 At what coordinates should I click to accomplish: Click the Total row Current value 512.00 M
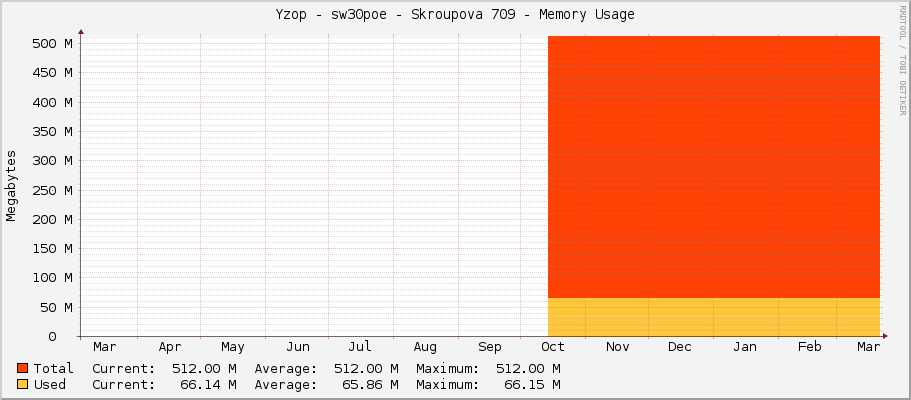tap(204, 368)
